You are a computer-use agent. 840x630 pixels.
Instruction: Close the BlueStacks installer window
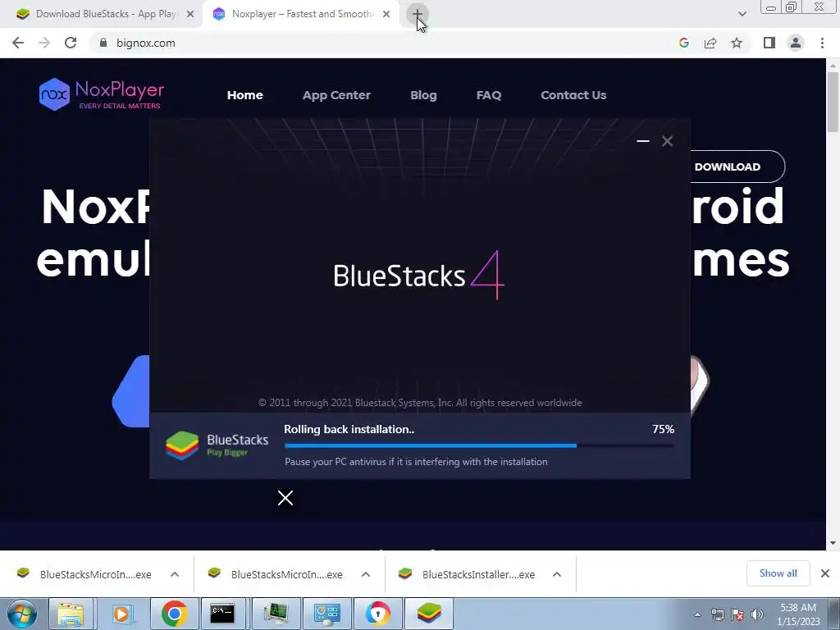coord(667,141)
